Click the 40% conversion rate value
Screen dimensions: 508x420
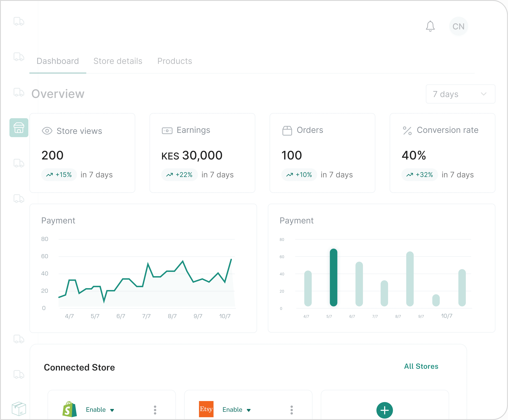(414, 155)
